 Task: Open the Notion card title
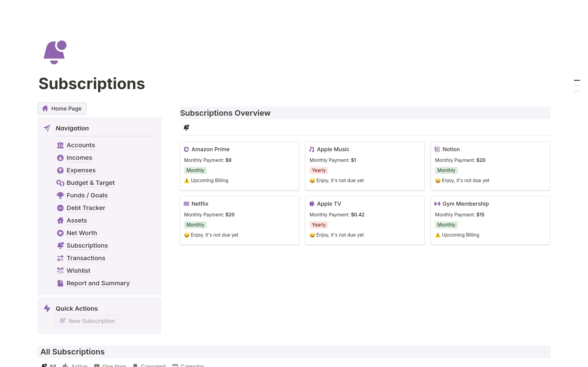coord(451,149)
